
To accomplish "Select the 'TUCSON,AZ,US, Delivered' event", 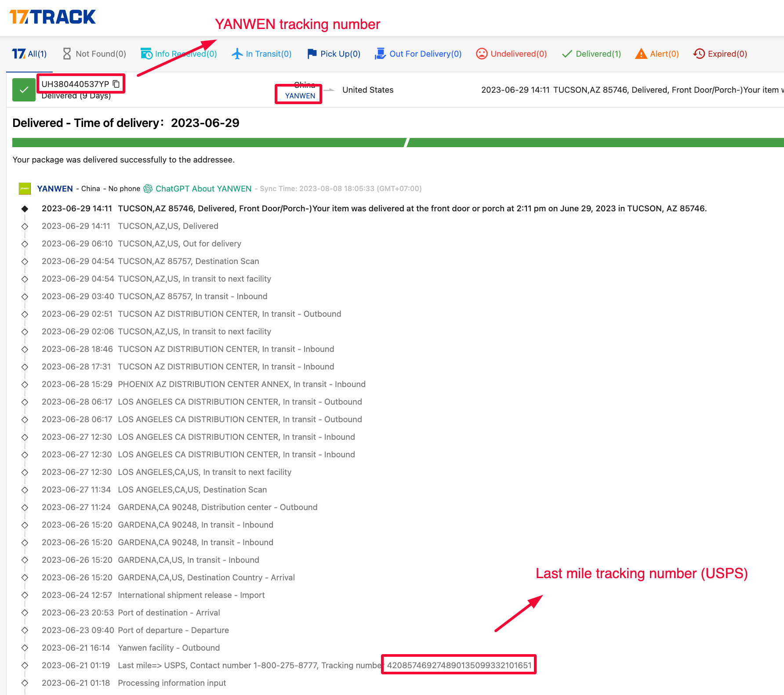I will tap(130, 226).
